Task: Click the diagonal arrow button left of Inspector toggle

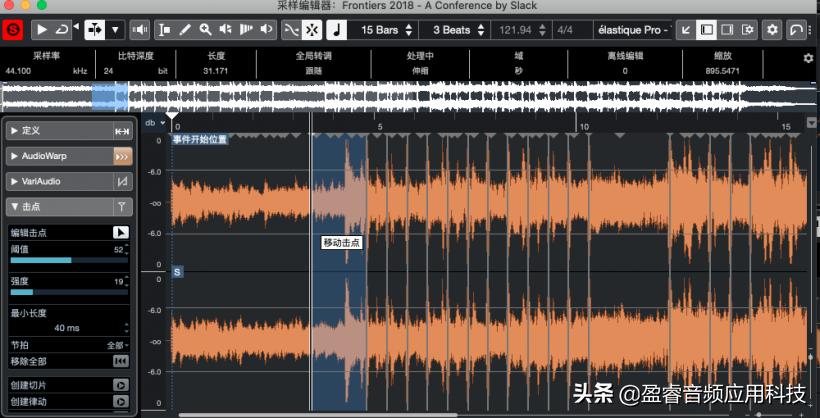Action: pyautogui.click(x=686, y=30)
